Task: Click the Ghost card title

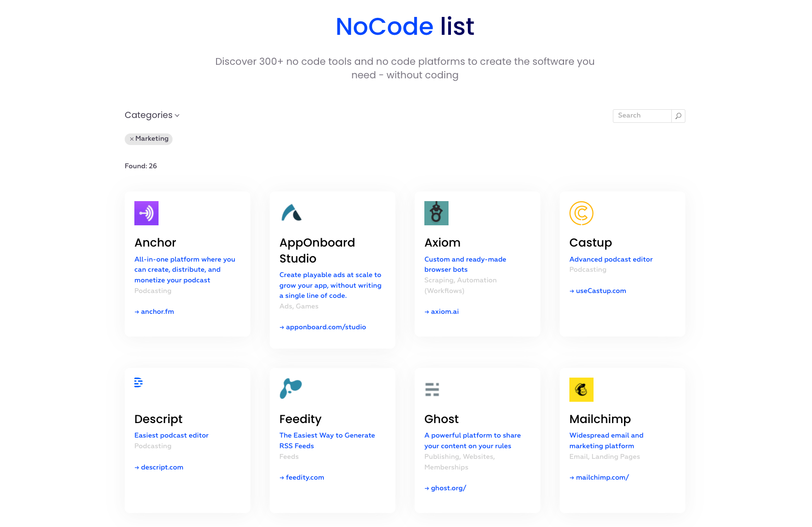Action: tap(441, 419)
